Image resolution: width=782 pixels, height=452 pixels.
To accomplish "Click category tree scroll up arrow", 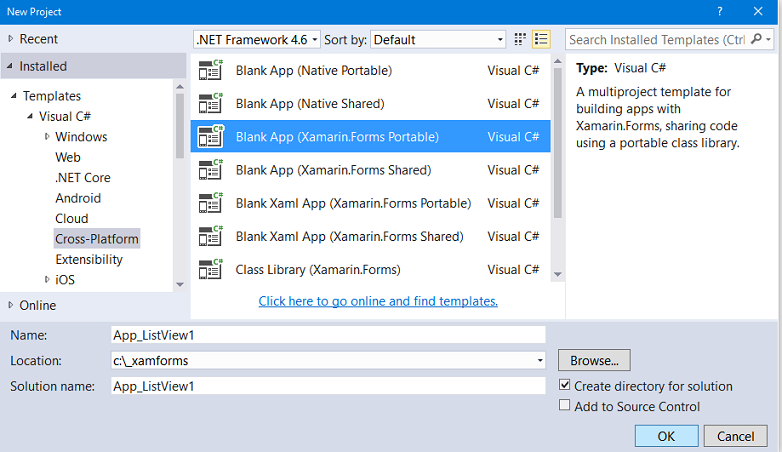I will pos(180,87).
